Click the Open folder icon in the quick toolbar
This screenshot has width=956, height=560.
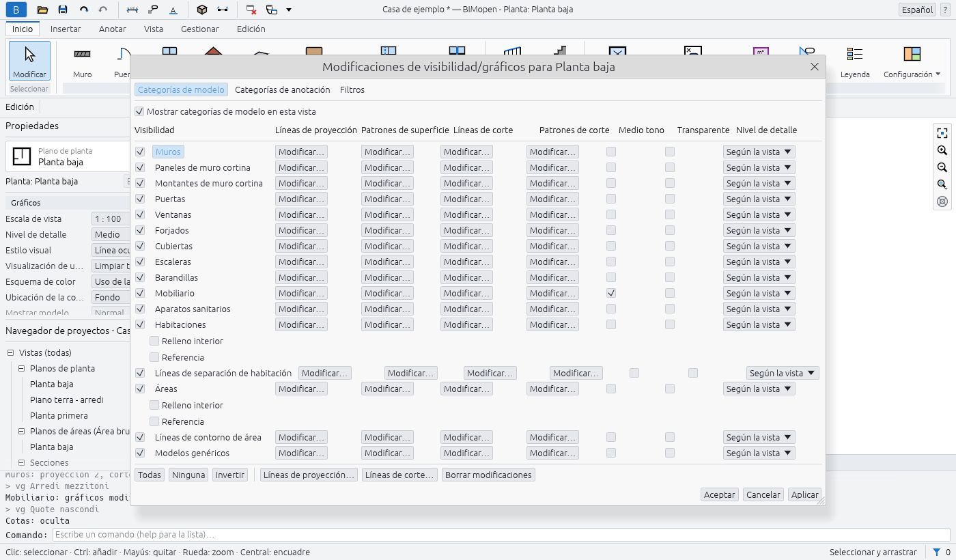42,10
